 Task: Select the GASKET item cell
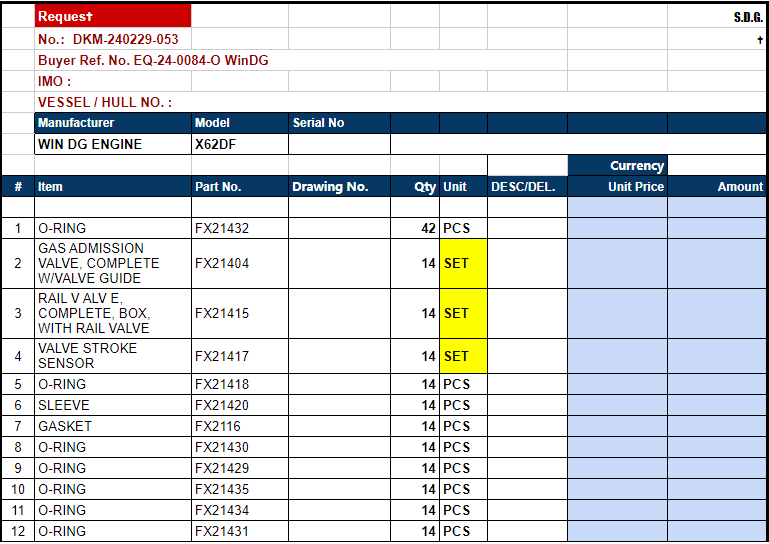(113, 426)
